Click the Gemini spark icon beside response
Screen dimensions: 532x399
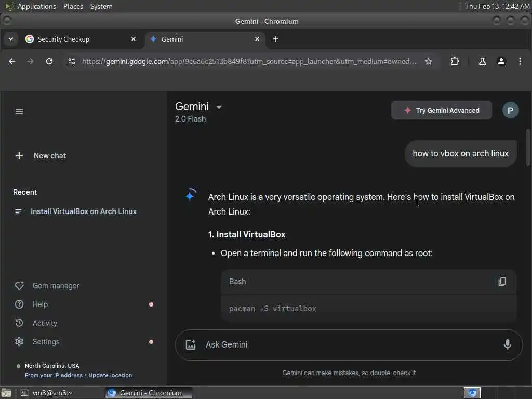pyautogui.click(x=190, y=195)
